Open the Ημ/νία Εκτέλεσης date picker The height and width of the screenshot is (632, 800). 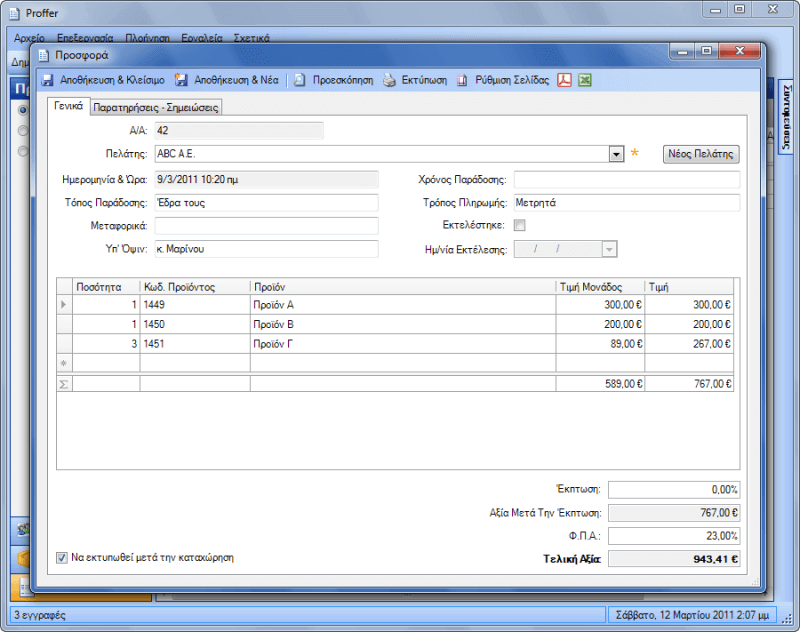pyautogui.click(x=609, y=249)
